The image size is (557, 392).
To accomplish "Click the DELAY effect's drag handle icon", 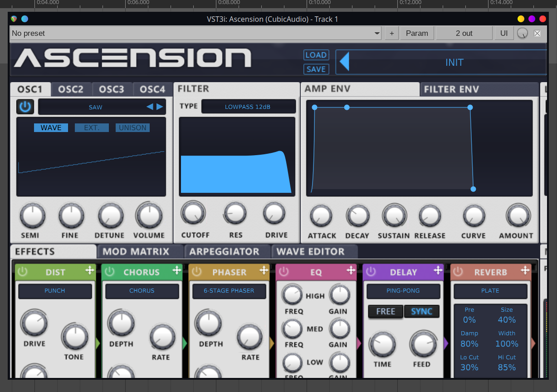I will (439, 271).
